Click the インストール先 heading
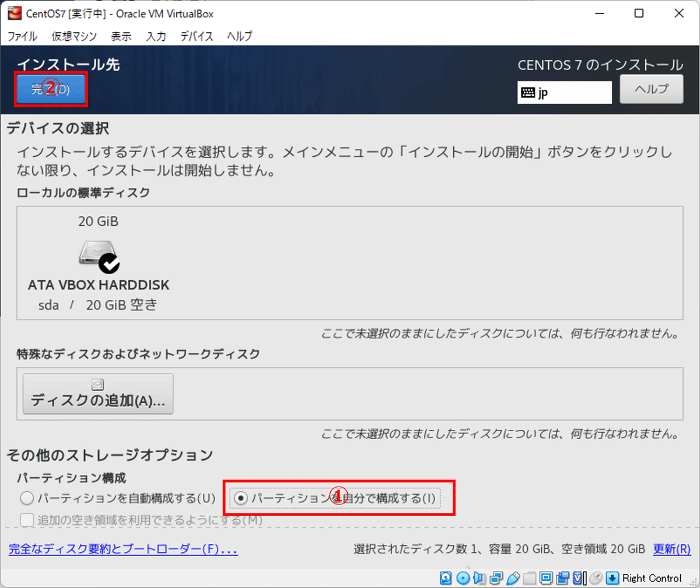 (69, 65)
